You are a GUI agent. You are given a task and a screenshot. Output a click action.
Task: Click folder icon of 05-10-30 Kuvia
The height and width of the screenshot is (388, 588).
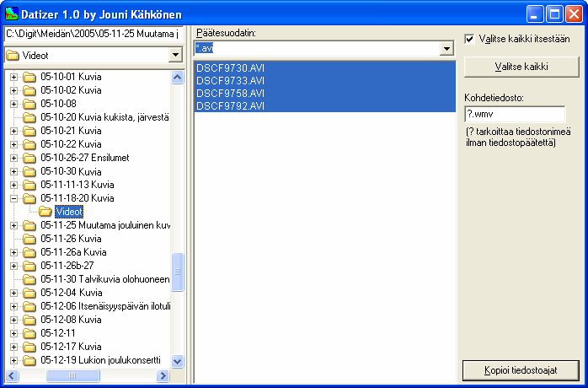point(29,172)
